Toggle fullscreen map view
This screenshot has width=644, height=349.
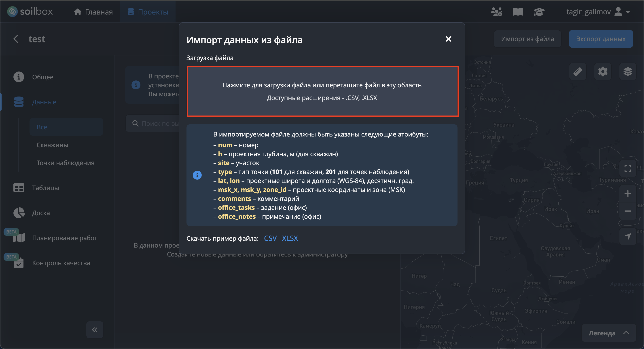tap(627, 168)
